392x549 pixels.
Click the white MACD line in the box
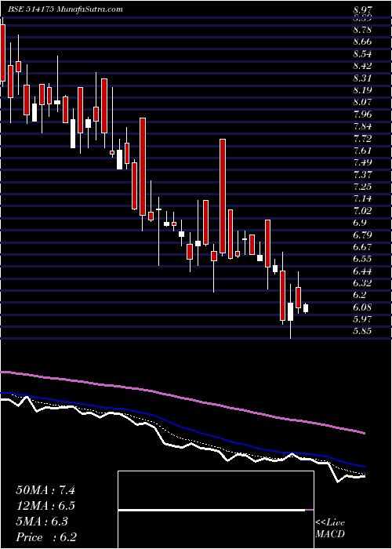click(x=212, y=510)
